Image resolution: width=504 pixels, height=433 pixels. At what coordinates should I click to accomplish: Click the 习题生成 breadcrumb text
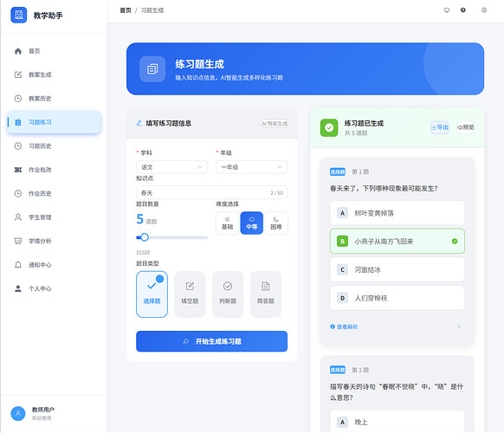tap(152, 10)
